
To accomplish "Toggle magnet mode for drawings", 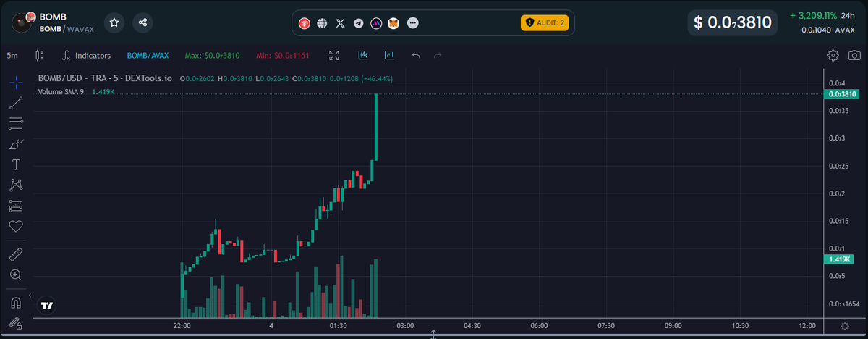I will (16, 302).
